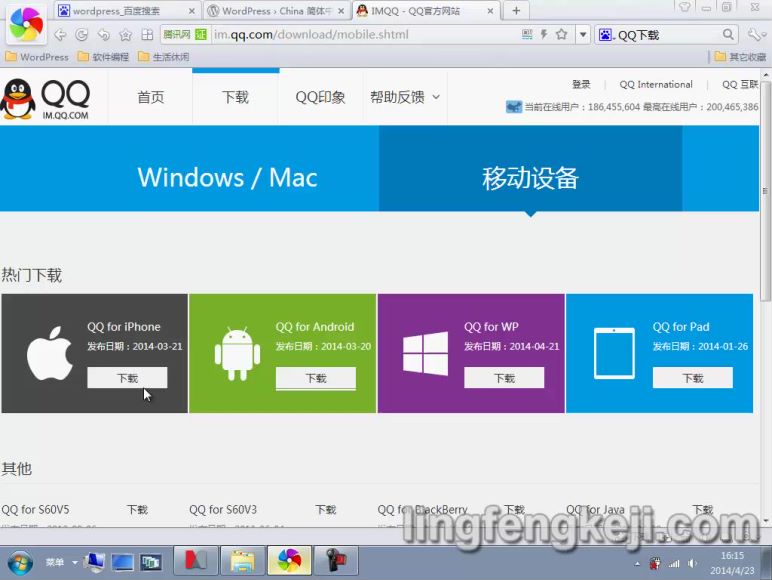Click the QR code icon in the address bar
The width and height of the screenshot is (772, 580).
click(x=527, y=34)
